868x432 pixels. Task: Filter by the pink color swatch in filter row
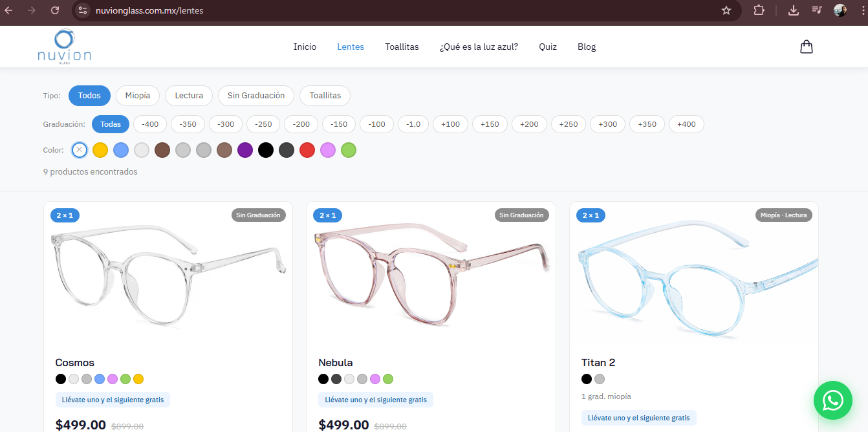[x=327, y=150]
